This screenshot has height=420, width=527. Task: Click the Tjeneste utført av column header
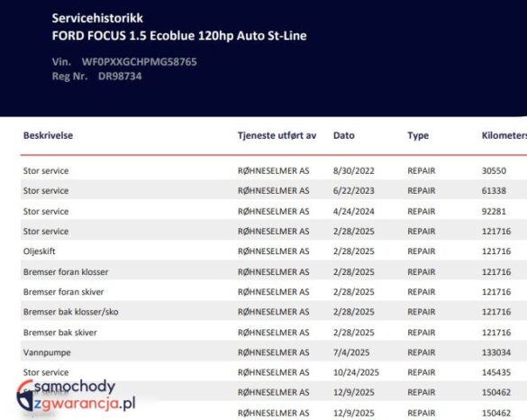(277, 135)
